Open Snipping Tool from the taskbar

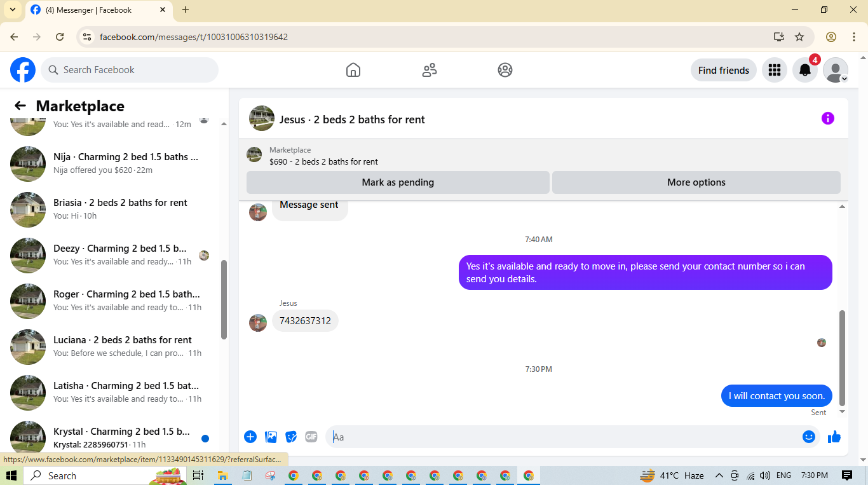click(270, 475)
